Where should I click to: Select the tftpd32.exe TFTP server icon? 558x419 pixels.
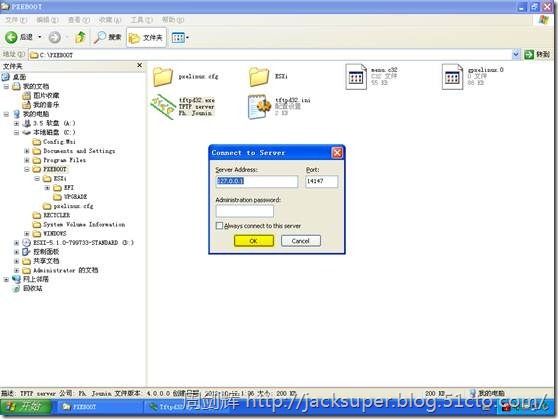click(163, 106)
